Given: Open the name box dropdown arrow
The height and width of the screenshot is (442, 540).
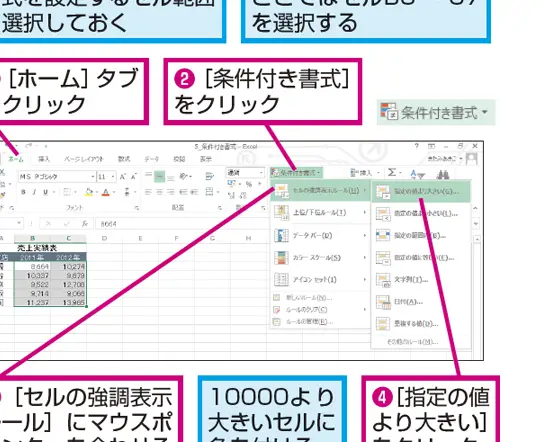Looking at the screenshot, I should [x=19, y=223].
